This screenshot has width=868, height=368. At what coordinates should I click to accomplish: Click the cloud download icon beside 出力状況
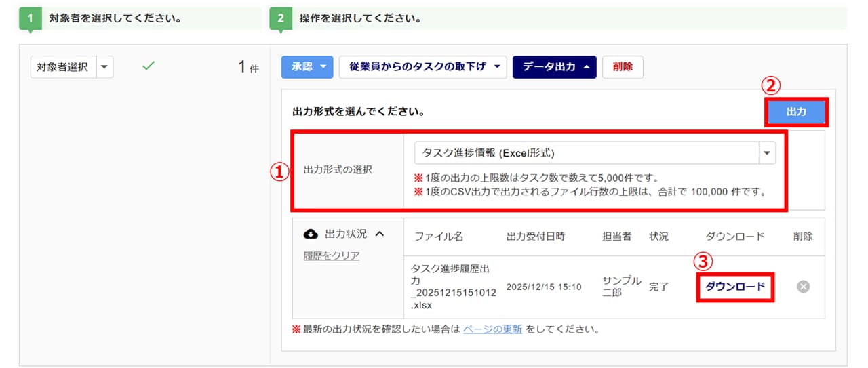311,234
